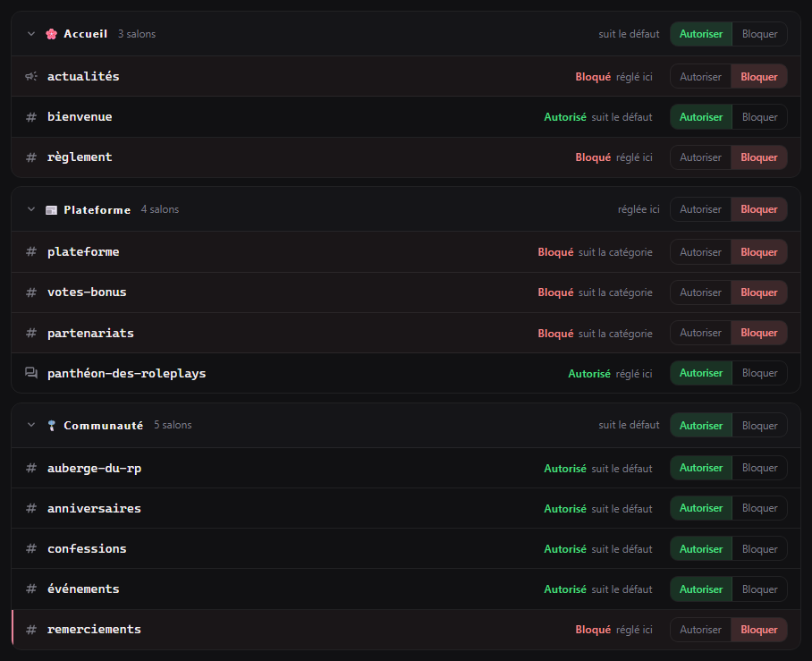The width and height of the screenshot is (812, 661).
Task: Click 'réglée ici' on the Plateforme header
Action: point(639,209)
